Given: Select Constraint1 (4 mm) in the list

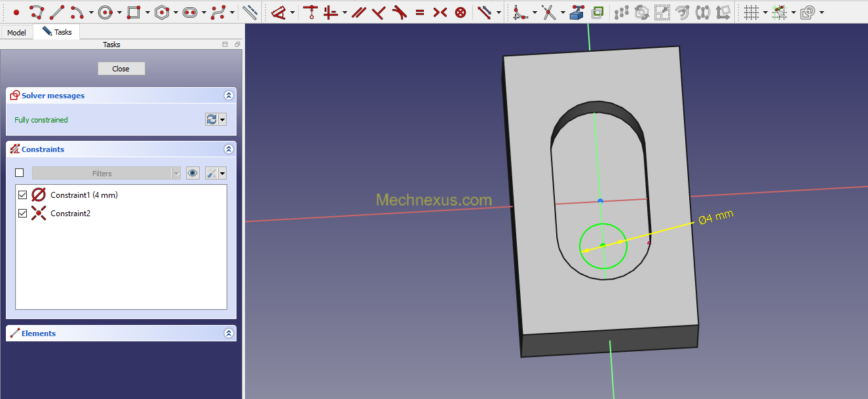Looking at the screenshot, I should pyautogui.click(x=84, y=195).
